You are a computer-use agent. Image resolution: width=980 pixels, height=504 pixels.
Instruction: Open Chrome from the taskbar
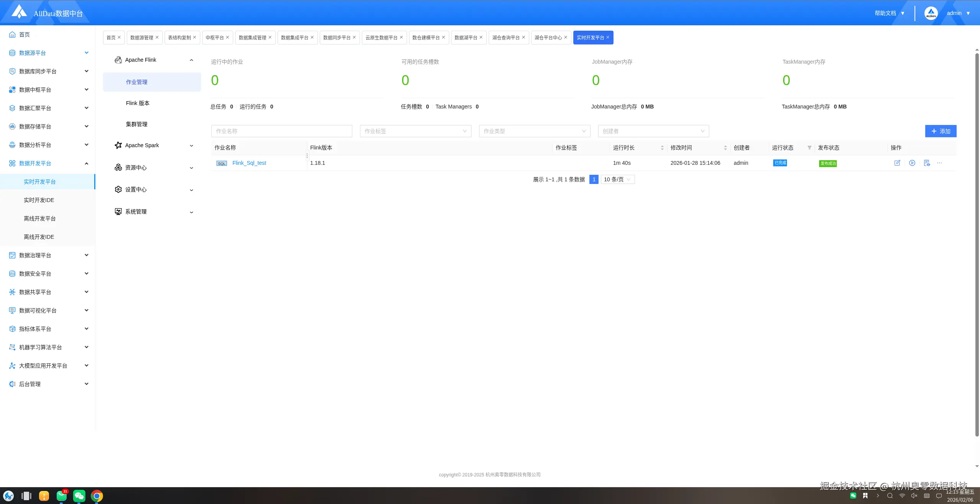pyautogui.click(x=97, y=496)
